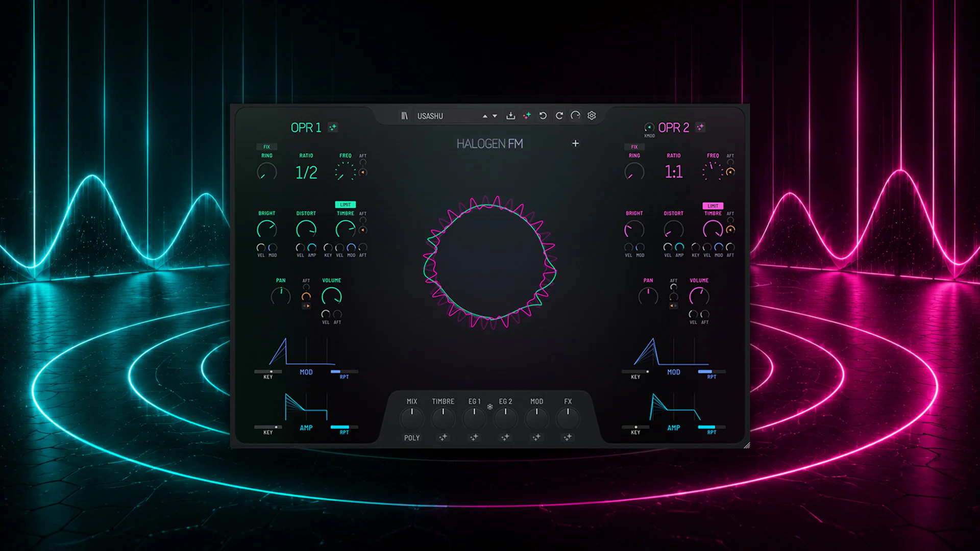Click the randomize sparkle below FX macro
Screen dimensions: 980x551
pyautogui.click(x=568, y=437)
